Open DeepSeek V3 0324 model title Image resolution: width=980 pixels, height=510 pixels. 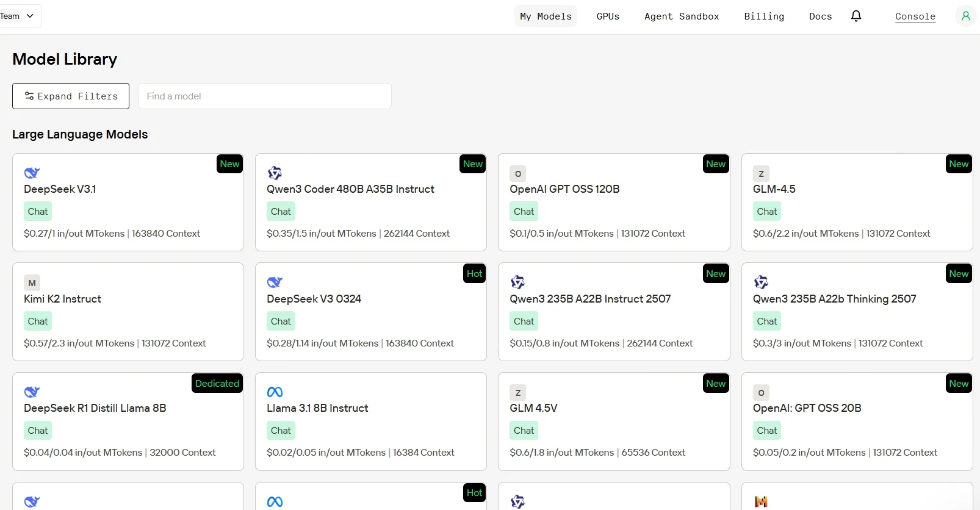[x=314, y=299]
